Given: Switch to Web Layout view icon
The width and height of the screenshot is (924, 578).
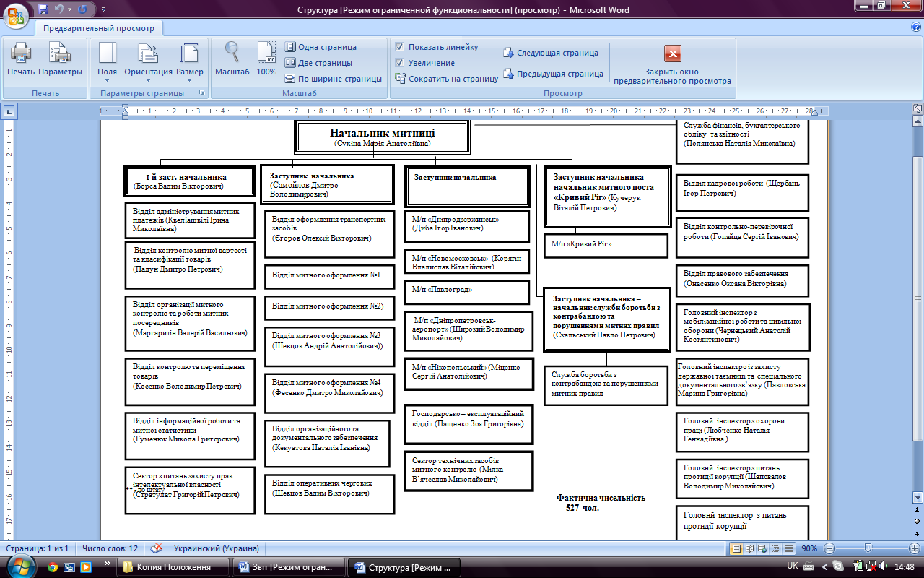Looking at the screenshot, I should pyautogui.click(x=763, y=548).
